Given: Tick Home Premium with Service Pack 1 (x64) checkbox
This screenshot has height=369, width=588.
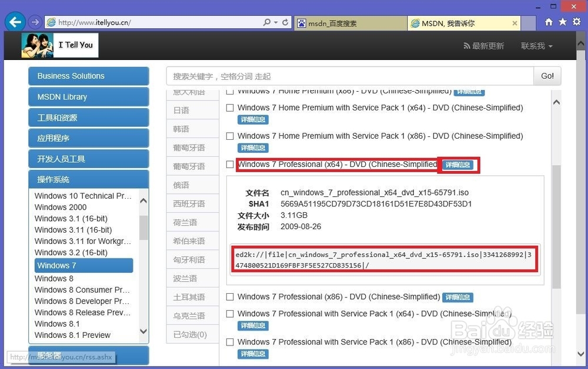Looking at the screenshot, I should (230, 108).
